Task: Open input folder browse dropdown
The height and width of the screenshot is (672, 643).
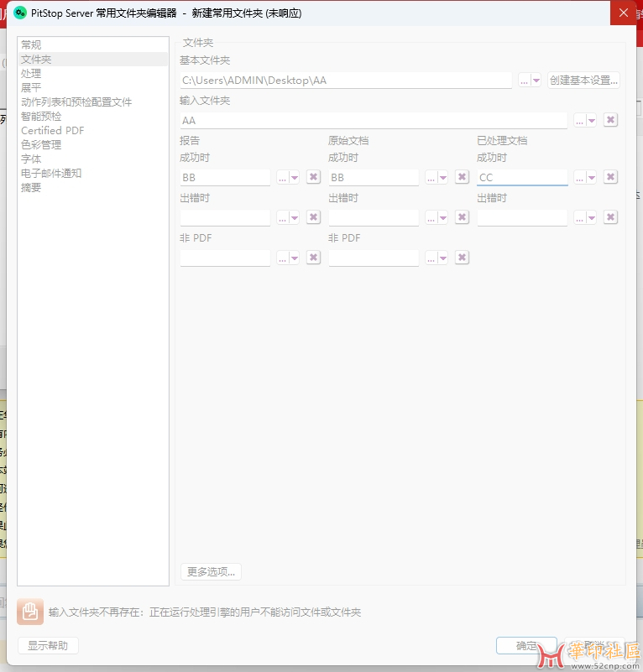Action: [x=585, y=121]
